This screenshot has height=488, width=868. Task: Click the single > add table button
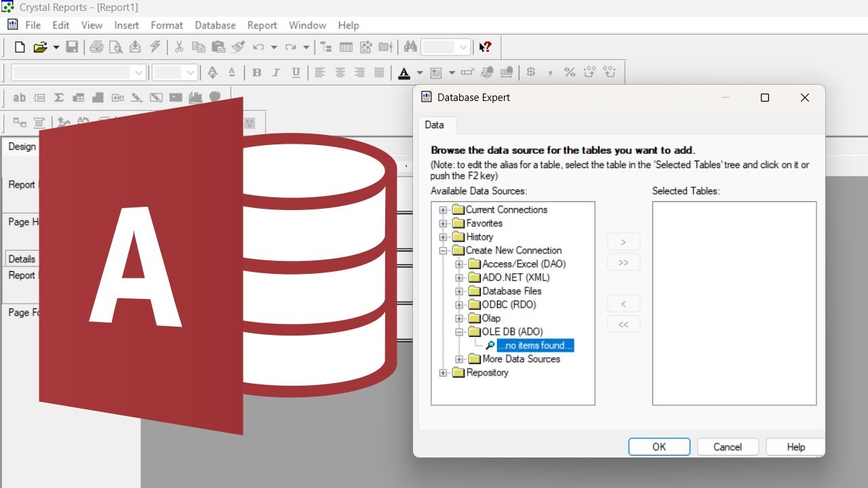coord(623,242)
